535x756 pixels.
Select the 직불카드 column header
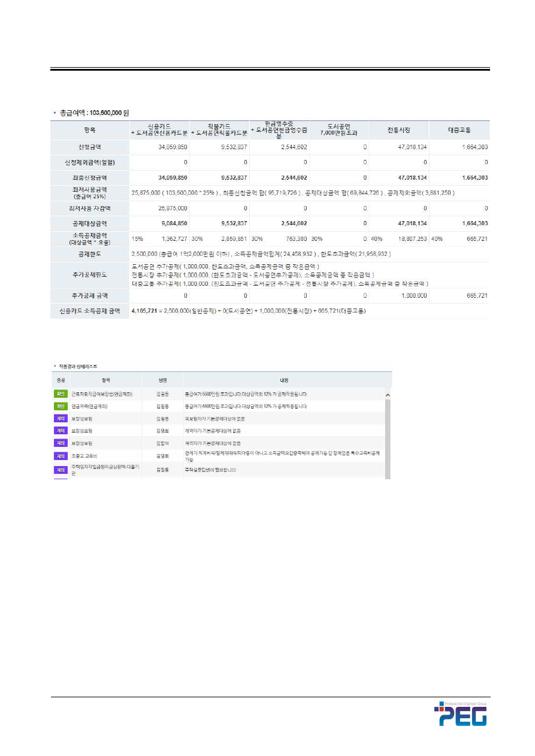(x=219, y=130)
